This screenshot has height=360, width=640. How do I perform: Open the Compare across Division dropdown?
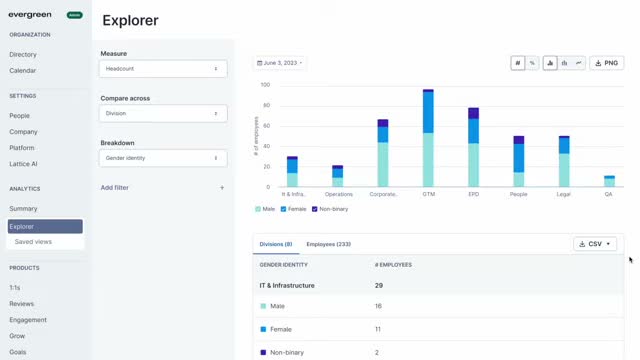[x=163, y=113]
